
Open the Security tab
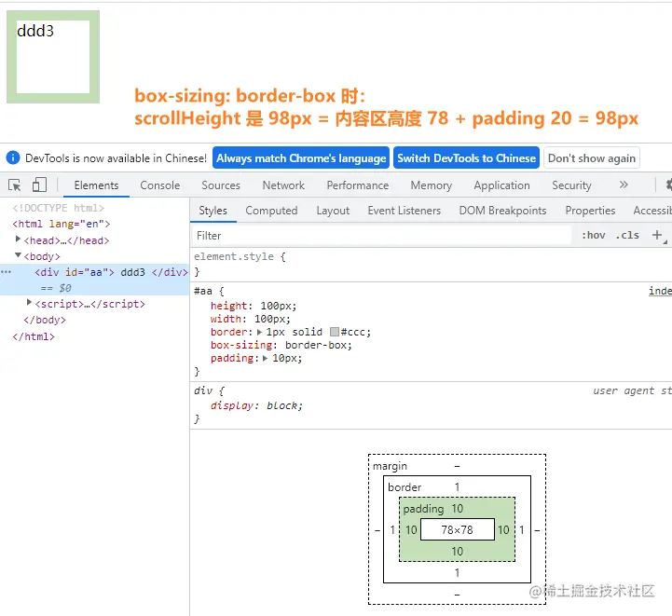click(x=571, y=185)
